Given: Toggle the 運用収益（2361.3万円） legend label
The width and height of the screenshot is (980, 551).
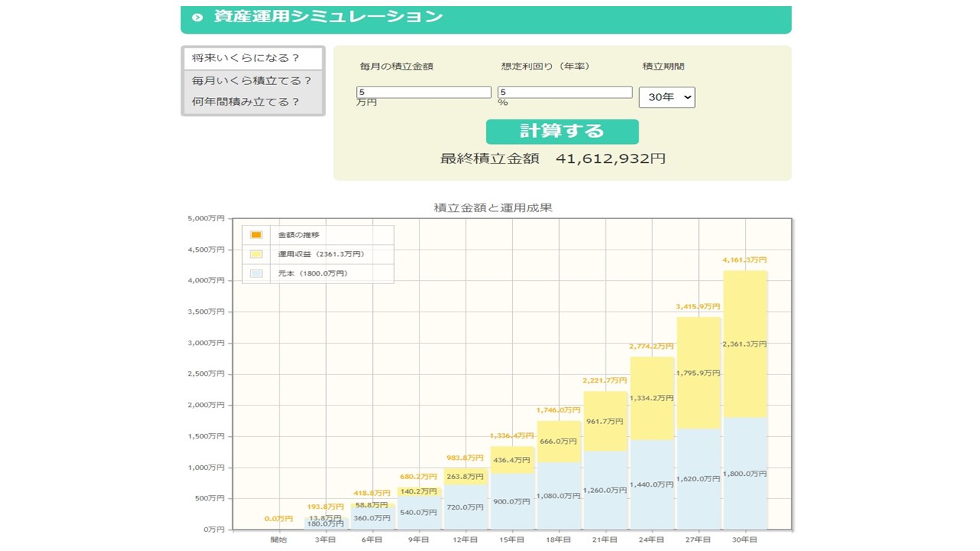Looking at the screenshot, I should tap(321, 254).
